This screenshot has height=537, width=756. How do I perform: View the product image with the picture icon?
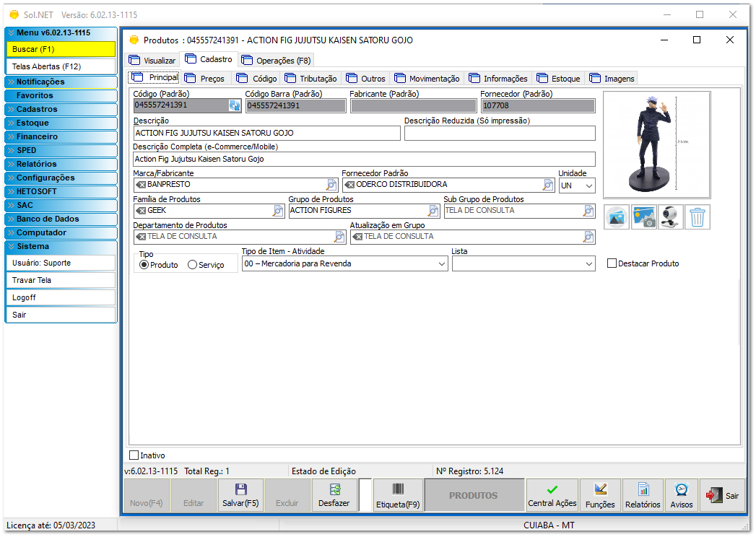point(616,217)
